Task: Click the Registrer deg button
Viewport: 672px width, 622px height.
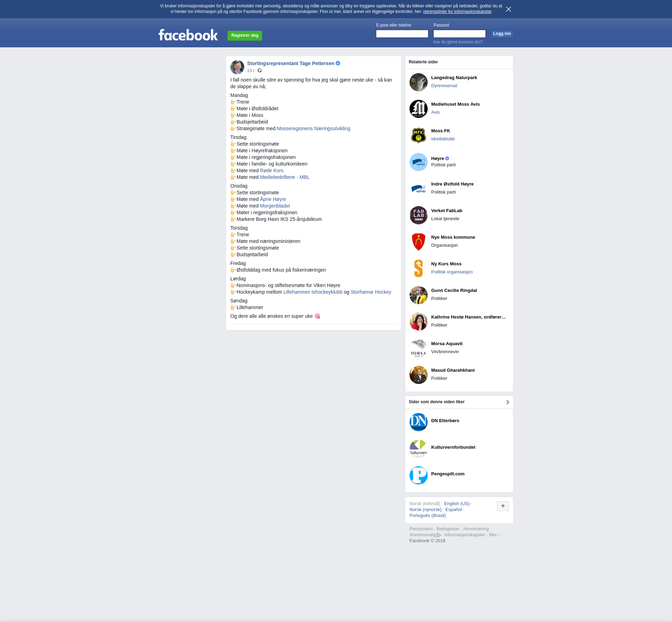Action: [245, 35]
